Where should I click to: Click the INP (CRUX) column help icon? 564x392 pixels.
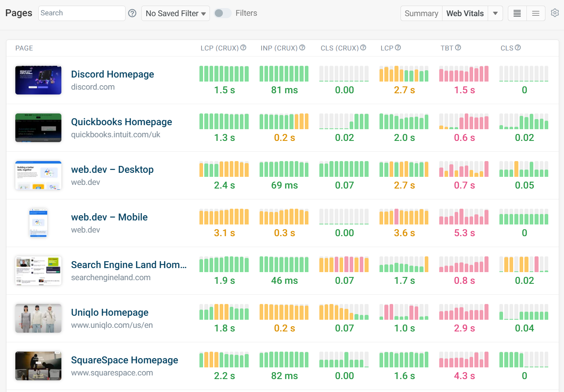point(303,47)
